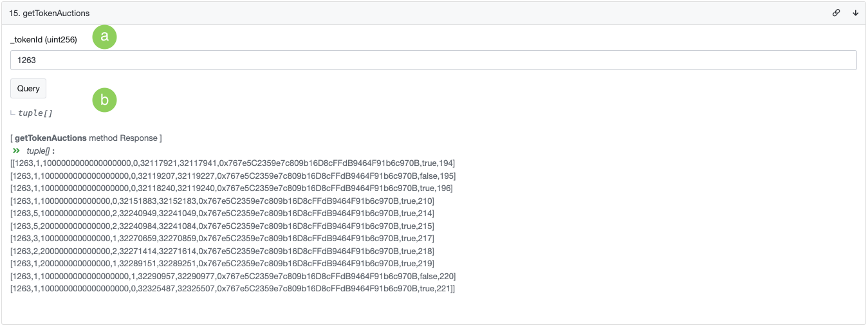Click the "_tokenId (uint256)" field label
868x328 pixels.
pyautogui.click(x=44, y=40)
